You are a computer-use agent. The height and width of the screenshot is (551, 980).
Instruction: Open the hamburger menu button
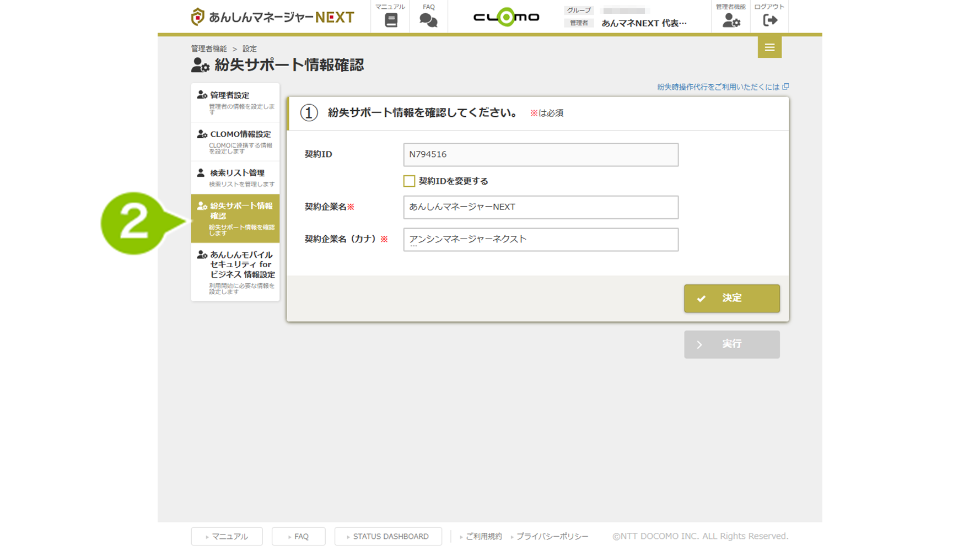click(769, 47)
